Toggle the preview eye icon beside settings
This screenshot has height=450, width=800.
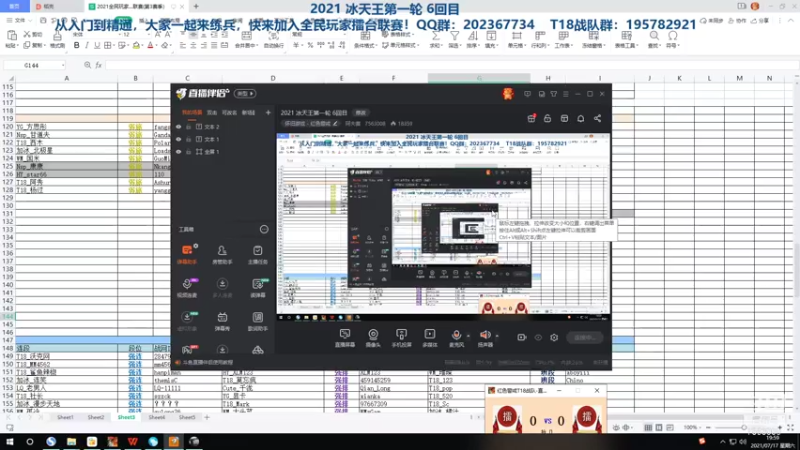tap(538, 337)
